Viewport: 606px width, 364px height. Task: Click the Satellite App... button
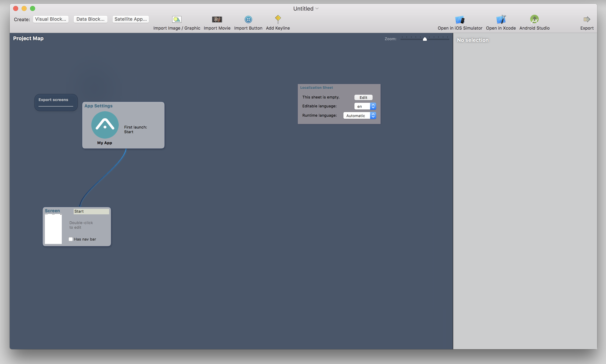pos(130,19)
